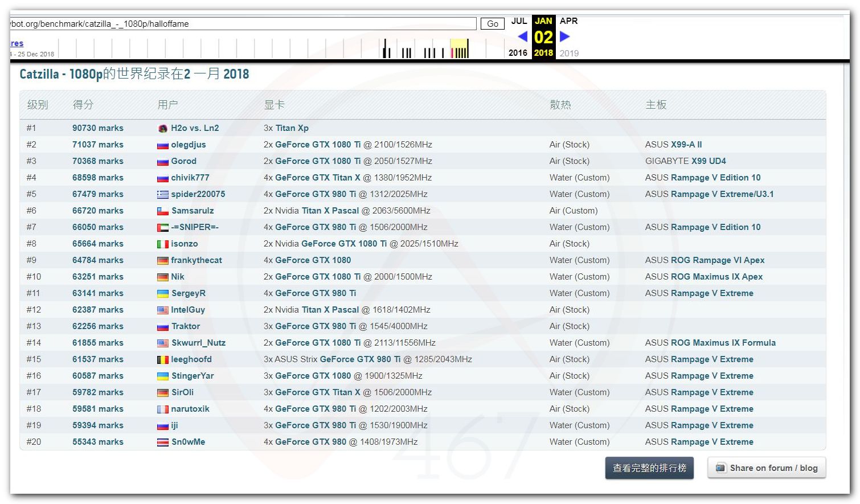Image resolution: width=860 pixels, height=504 pixels.
Task: Click the flag icon next to chivik777
Action: click(163, 178)
